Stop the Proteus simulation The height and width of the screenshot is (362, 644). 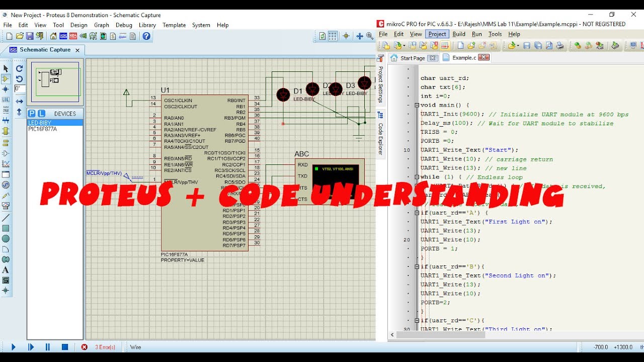65,347
